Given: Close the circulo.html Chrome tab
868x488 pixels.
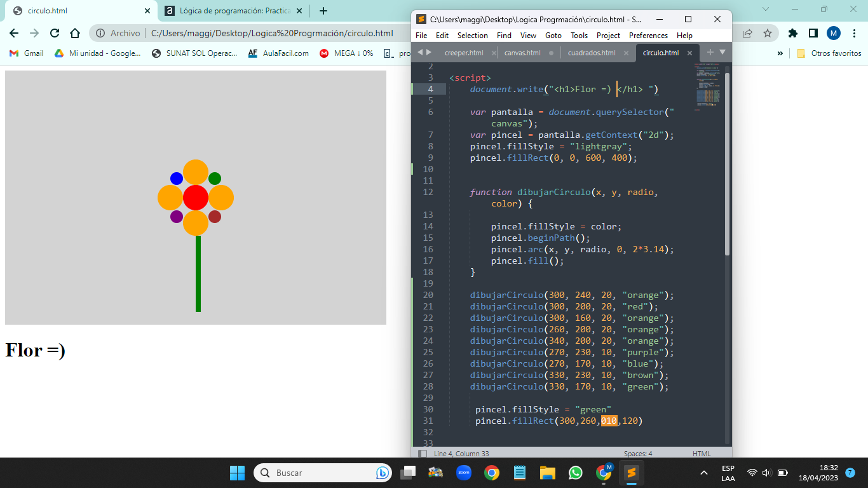Looking at the screenshot, I should pos(147,11).
